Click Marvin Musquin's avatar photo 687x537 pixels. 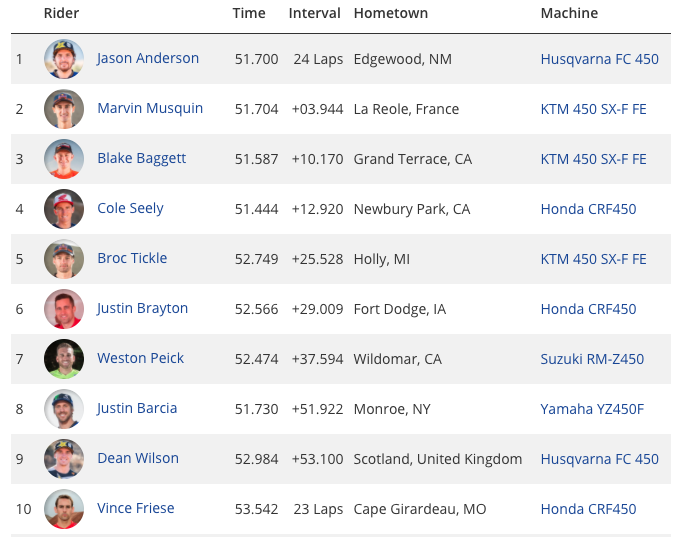tap(64, 109)
